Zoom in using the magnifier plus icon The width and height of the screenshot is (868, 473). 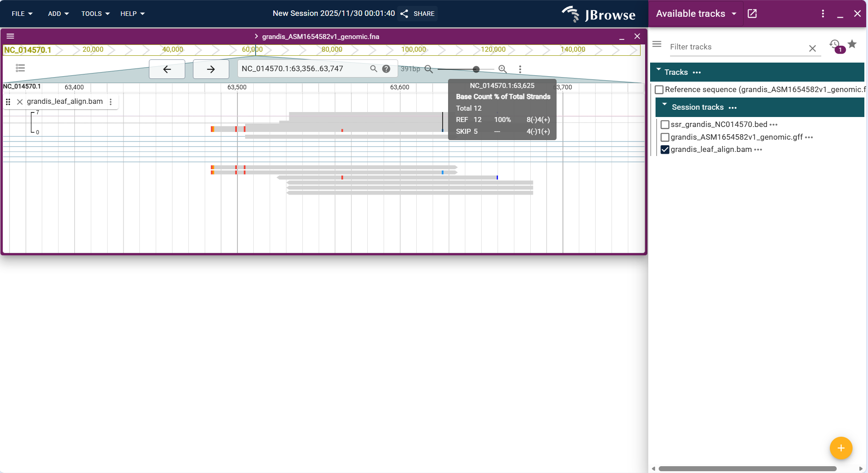coord(502,69)
